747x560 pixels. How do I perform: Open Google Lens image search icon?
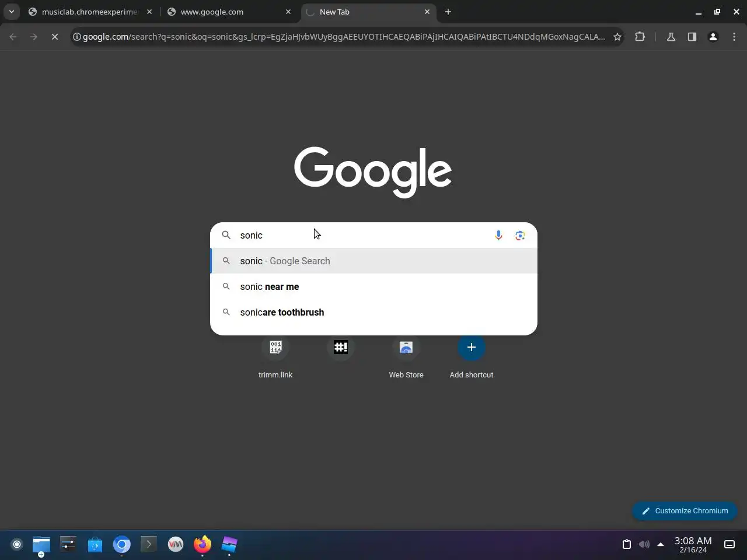520,235
